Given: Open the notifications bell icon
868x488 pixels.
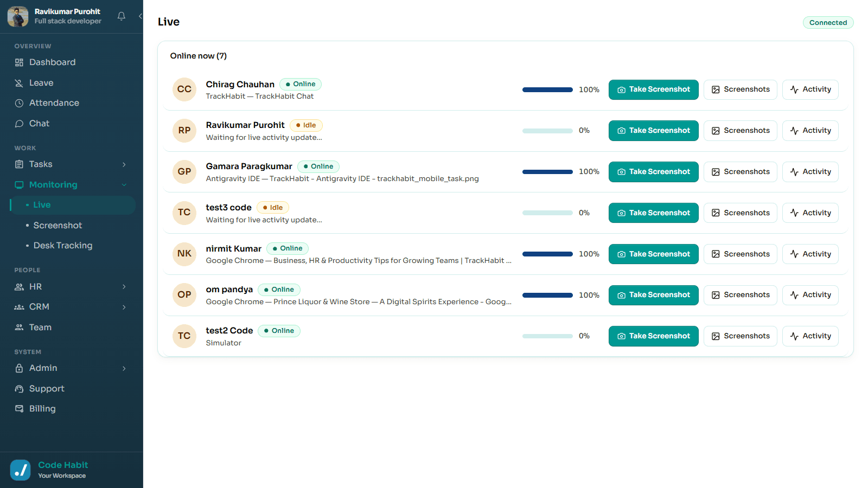Looking at the screenshot, I should [122, 16].
